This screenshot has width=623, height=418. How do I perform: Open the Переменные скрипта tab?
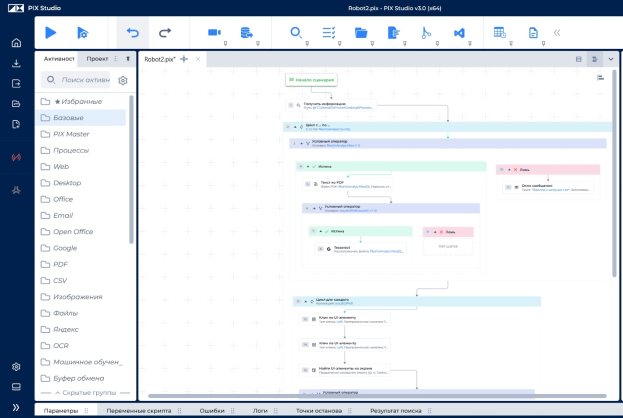[x=139, y=410]
